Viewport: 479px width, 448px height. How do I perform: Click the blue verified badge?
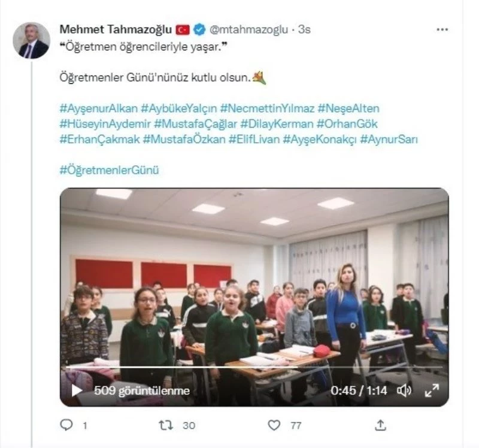pyautogui.click(x=199, y=29)
